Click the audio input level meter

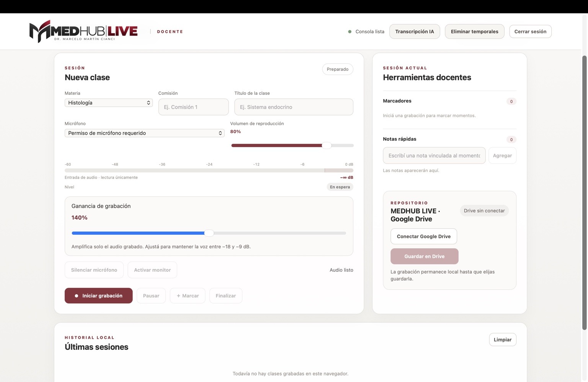click(209, 171)
